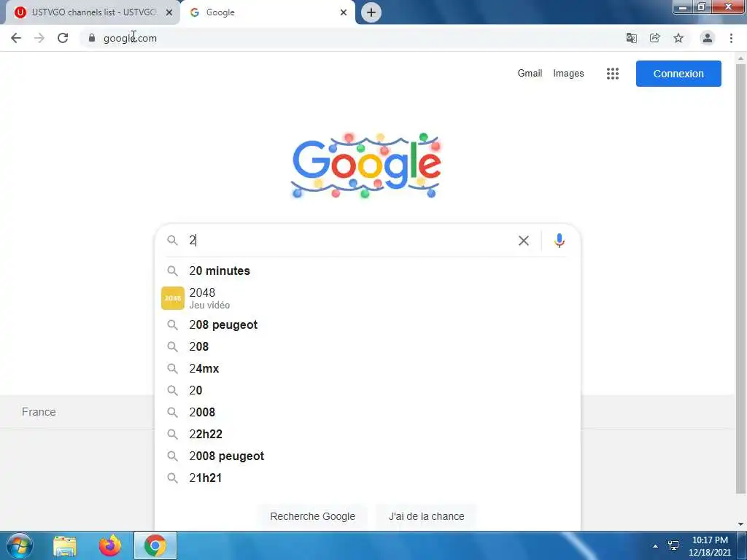
Task: Close the Google tab
Action: click(344, 12)
